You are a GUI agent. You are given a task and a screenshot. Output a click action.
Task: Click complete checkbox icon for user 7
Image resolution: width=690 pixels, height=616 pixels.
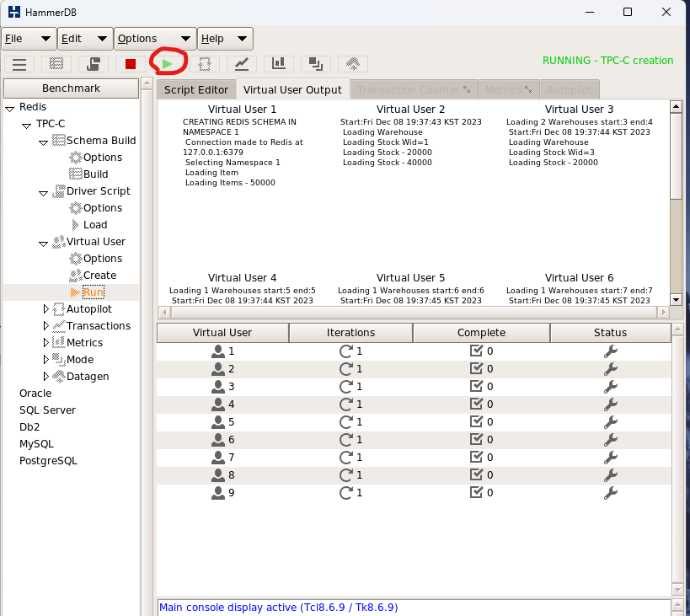(476, 457)
